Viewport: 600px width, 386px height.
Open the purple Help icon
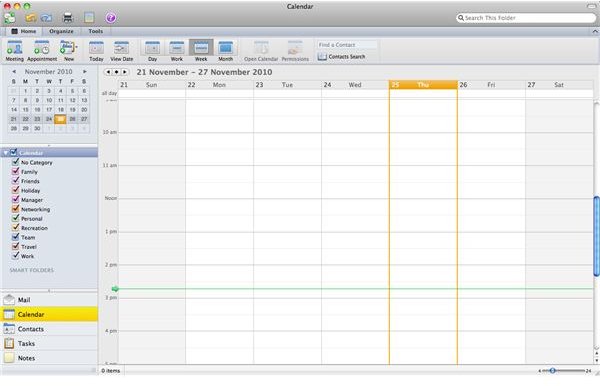coord(111,18)
